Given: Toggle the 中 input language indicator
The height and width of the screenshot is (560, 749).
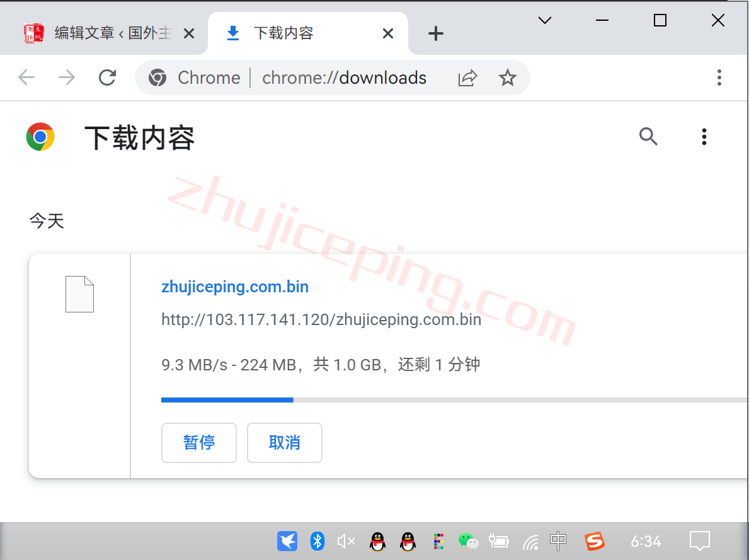Looking at the screenshot, I should [x=558, y=541].
